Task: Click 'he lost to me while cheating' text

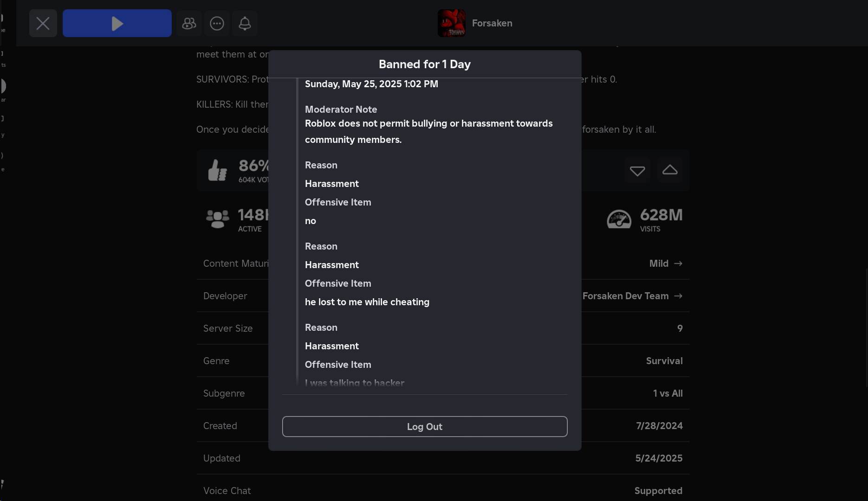Action: click(367, 302)
